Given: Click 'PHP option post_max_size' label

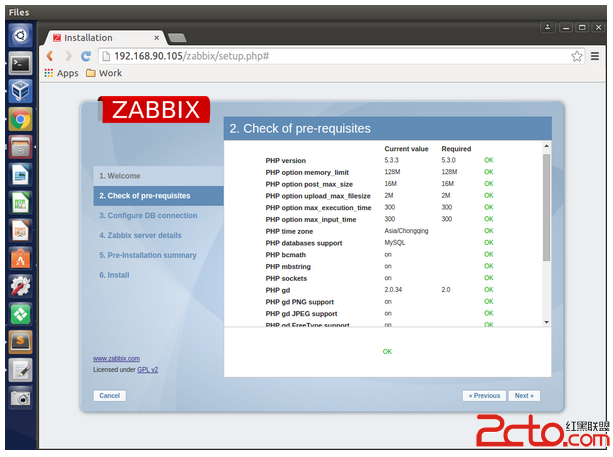Looking at the screenshot, I should click(x=309, y=184).
